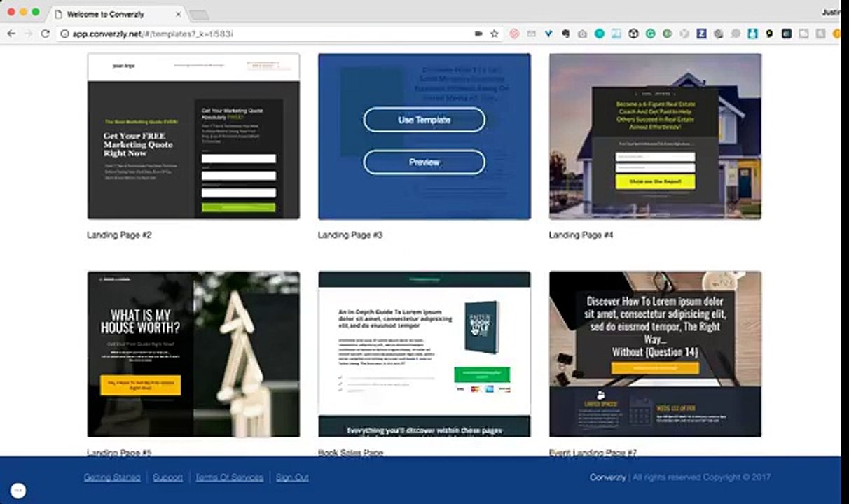Click the Converzly copyright text in the footer
Image resolution: width=849 pixels, height=504 pixels.
click(680, 477)
